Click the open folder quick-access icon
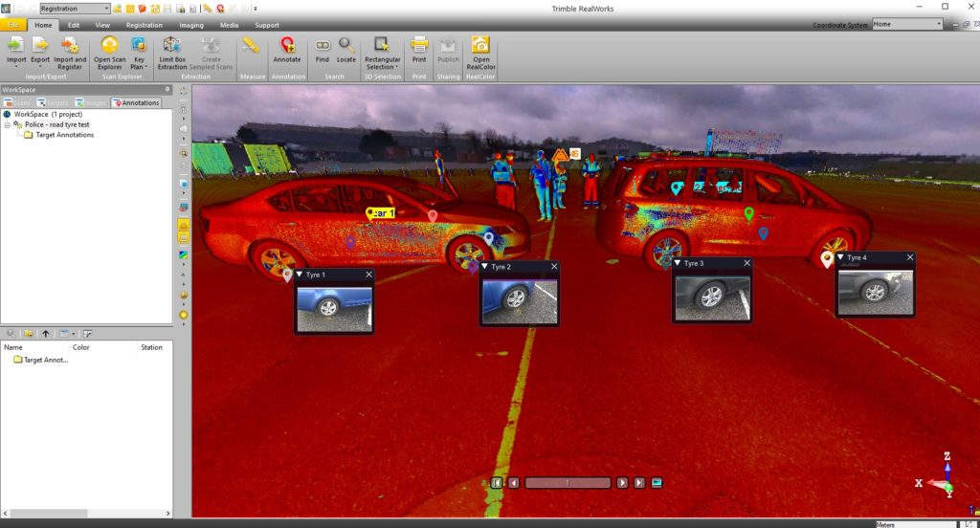The height and width of the screenshot is (528, 980). 117,9
